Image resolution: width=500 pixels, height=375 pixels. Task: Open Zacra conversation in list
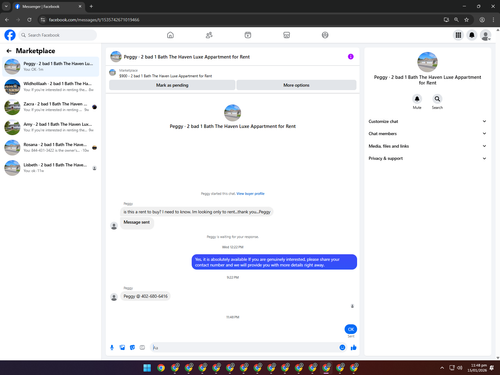coord(51,107)
